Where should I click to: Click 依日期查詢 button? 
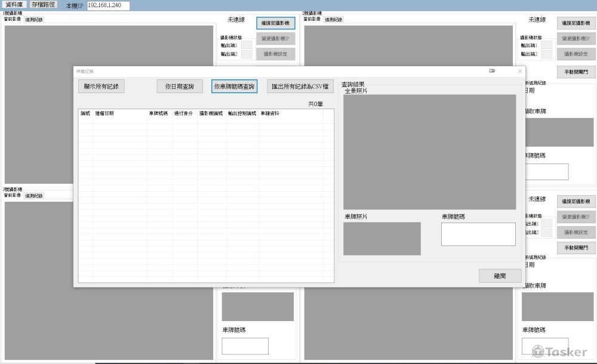point(180,87)
